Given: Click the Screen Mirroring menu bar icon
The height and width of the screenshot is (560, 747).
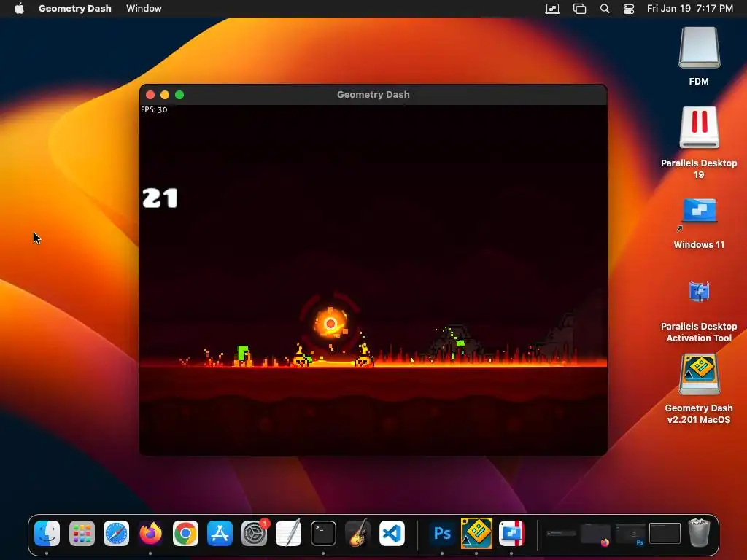Looking at the screenshot, I should click(552, 9).
